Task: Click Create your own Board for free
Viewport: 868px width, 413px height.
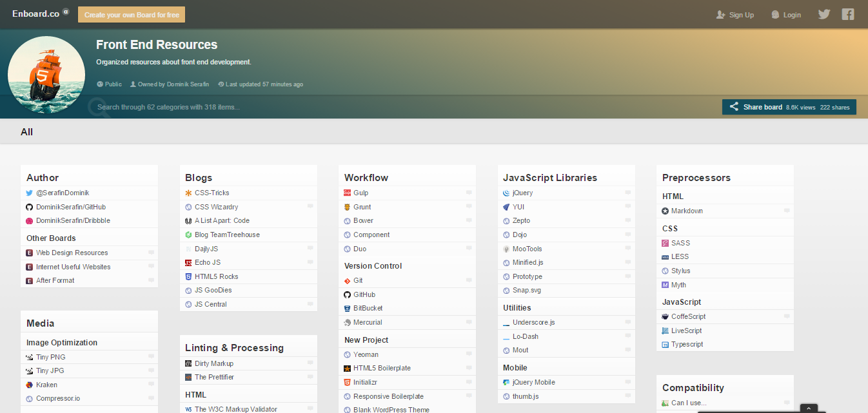Action: click(132, 15)
